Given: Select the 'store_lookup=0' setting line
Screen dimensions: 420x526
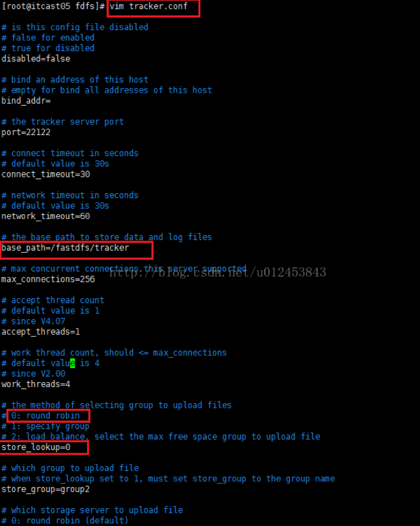Looking at the screenshot, I should point(36,447).
